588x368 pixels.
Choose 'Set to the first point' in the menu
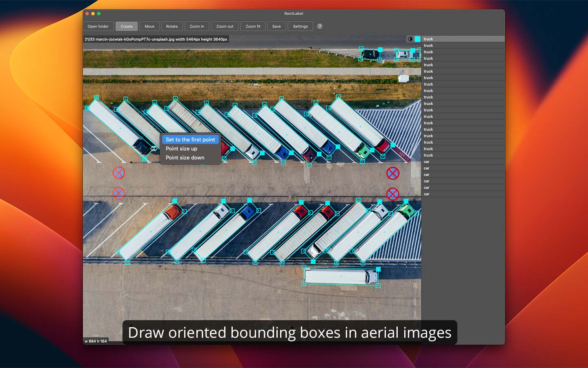(x=190, y=139)
